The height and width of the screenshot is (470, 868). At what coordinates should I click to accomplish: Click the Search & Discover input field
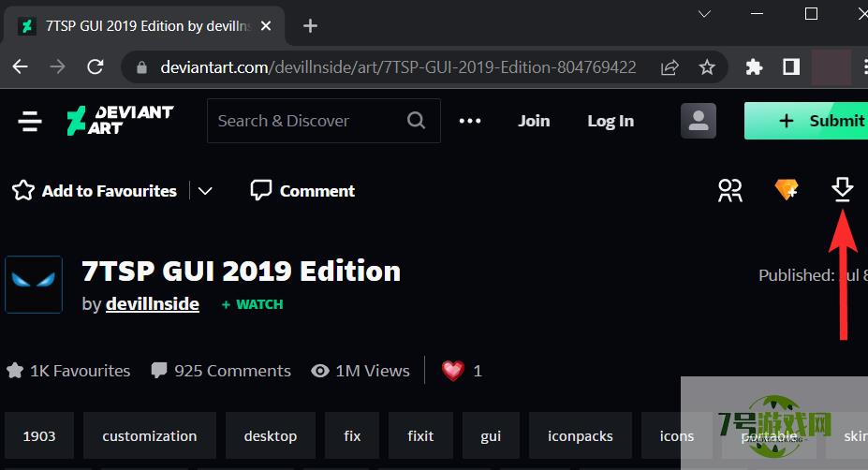coord(304,121)
